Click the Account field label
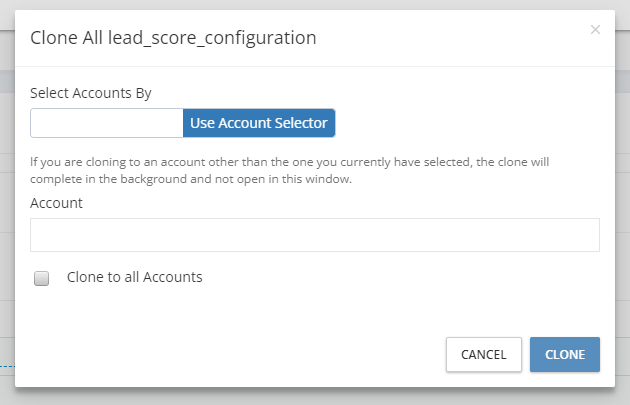Image resolution: width=630 pixels, height=405 pixels. pos(56,203)
